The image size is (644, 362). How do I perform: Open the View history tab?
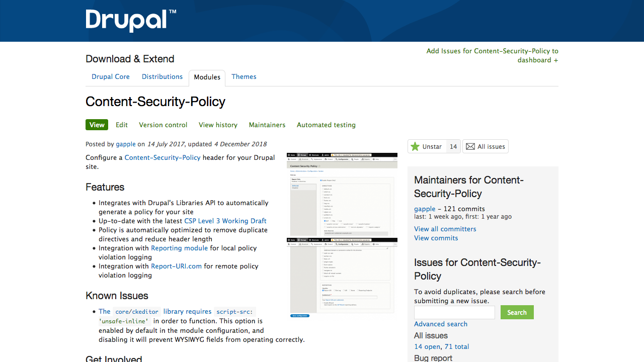(218, 125)
